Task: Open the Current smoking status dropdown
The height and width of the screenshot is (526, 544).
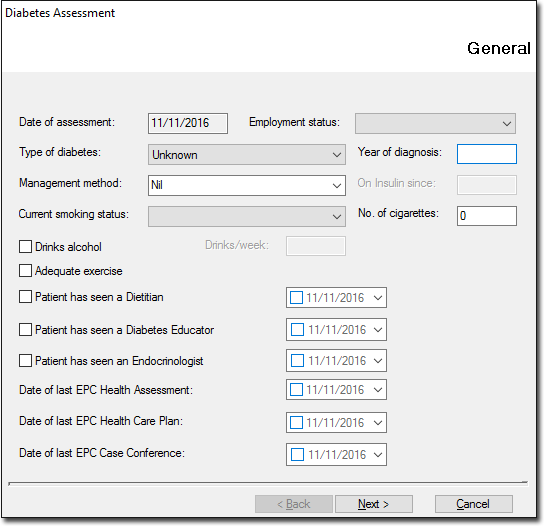Action: tap(247, 217)
